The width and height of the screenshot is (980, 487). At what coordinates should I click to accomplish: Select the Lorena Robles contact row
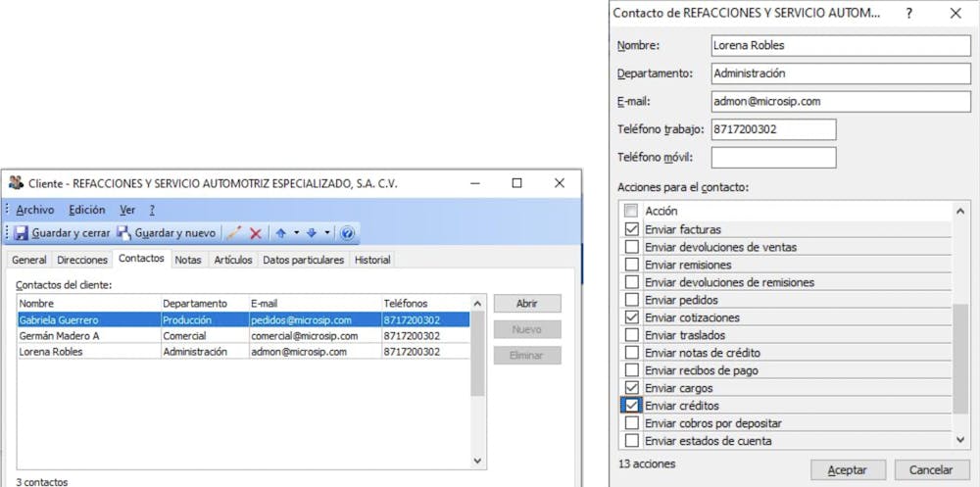tap(243, 352)
